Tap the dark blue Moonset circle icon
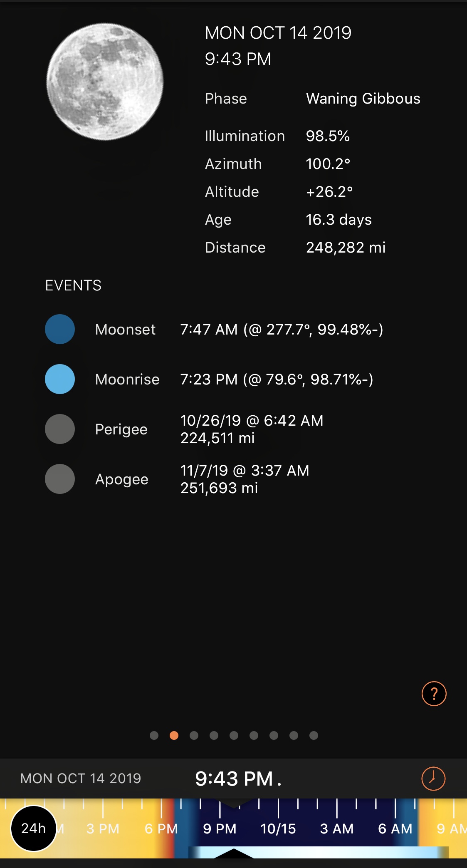467x868 pixels. (60, 329)
